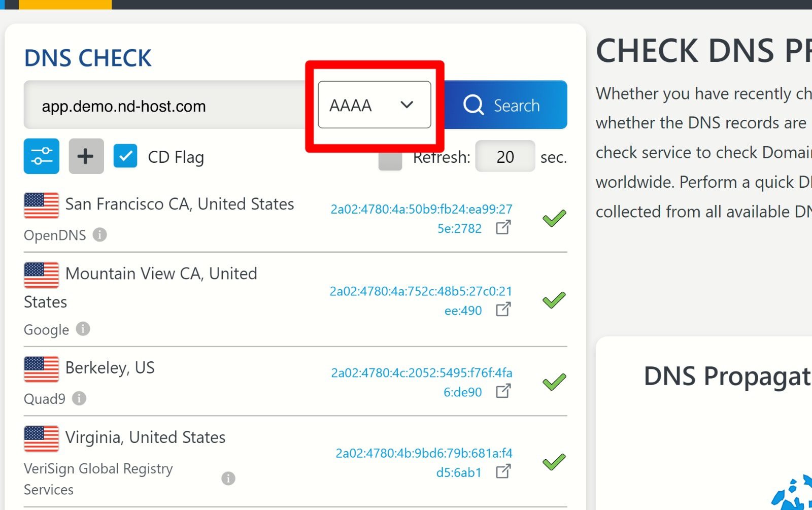Open the DNS settings filter icon

[42, 156]
